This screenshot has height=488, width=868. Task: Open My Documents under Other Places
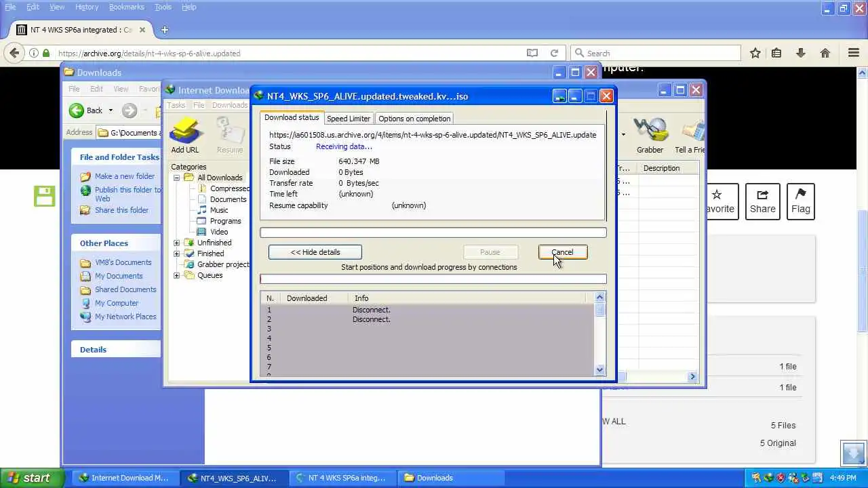pos(119,276)
